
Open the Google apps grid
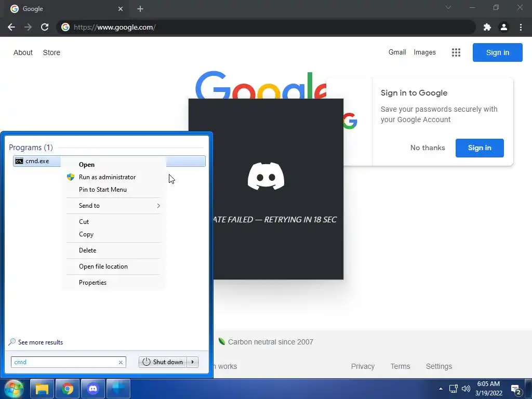[x=456, y=52]
